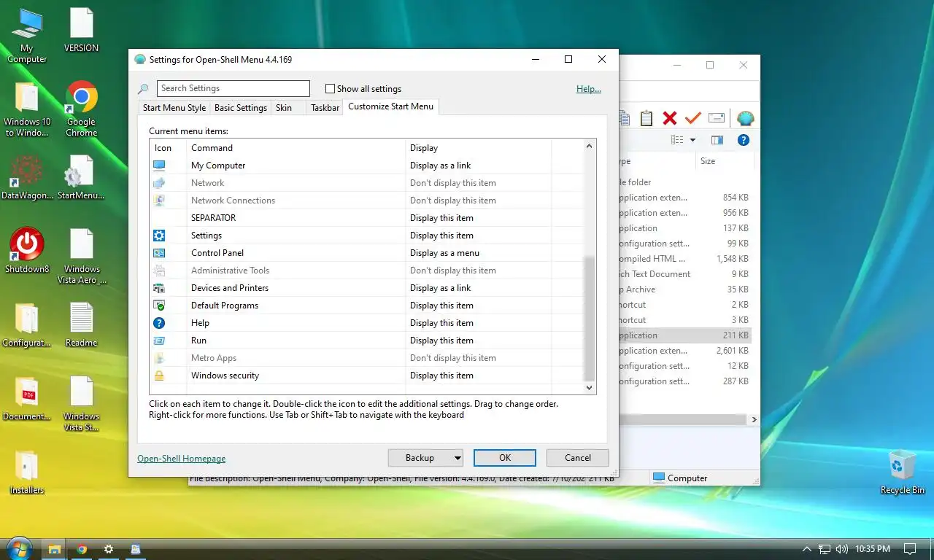
Task: Select the Recycle Bin desktop icon
Action: coord(903,472)
